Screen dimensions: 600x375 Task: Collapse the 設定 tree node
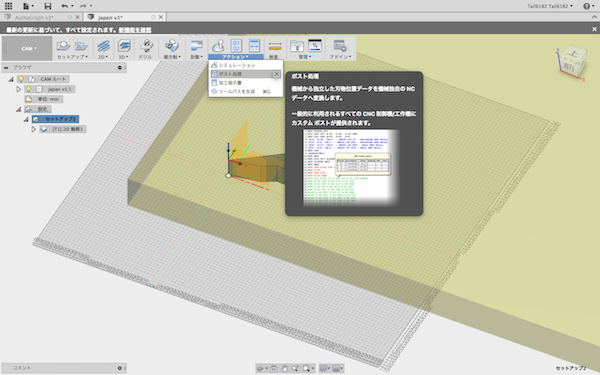coord(18,109)
